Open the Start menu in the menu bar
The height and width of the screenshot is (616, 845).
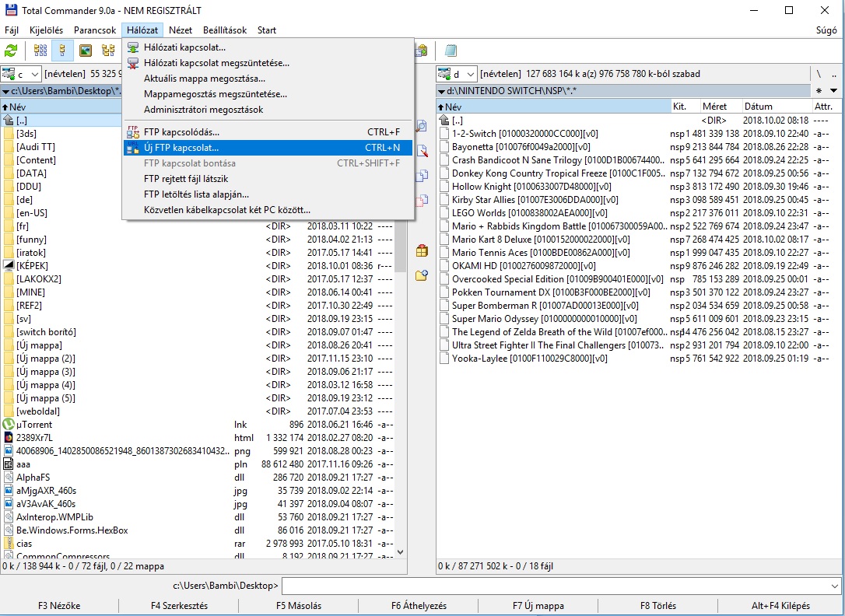pos(267,30)
